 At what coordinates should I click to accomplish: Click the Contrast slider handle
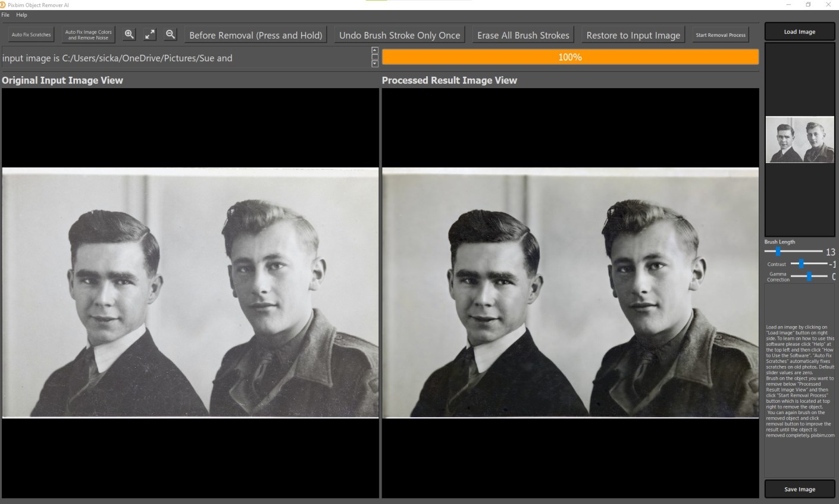click(x=802, y=264)
